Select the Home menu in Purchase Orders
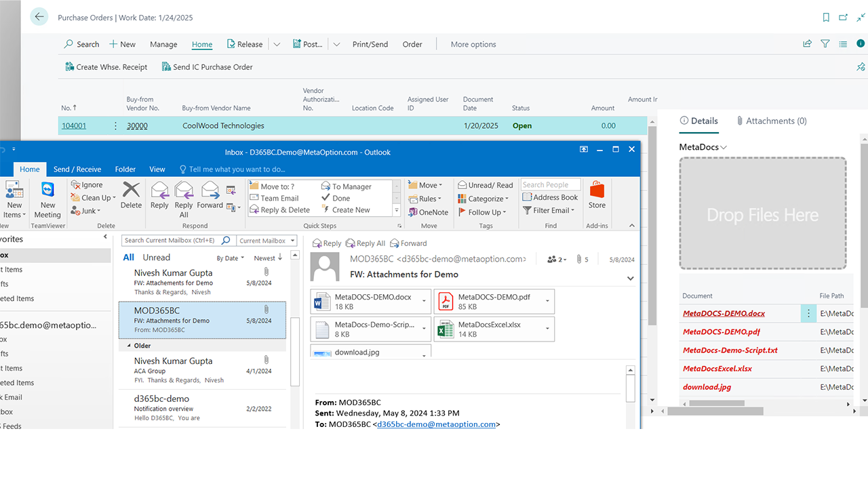The height and width of the screenshot is (488, 868). [202, 45]
